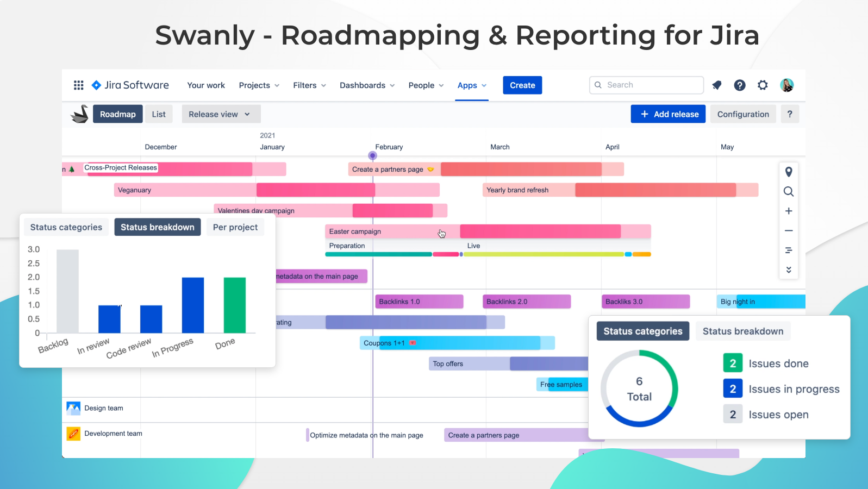This screenshot has width=868, height=489.
Task: Zoom out with the minus icon
Action: coord(789,231)
